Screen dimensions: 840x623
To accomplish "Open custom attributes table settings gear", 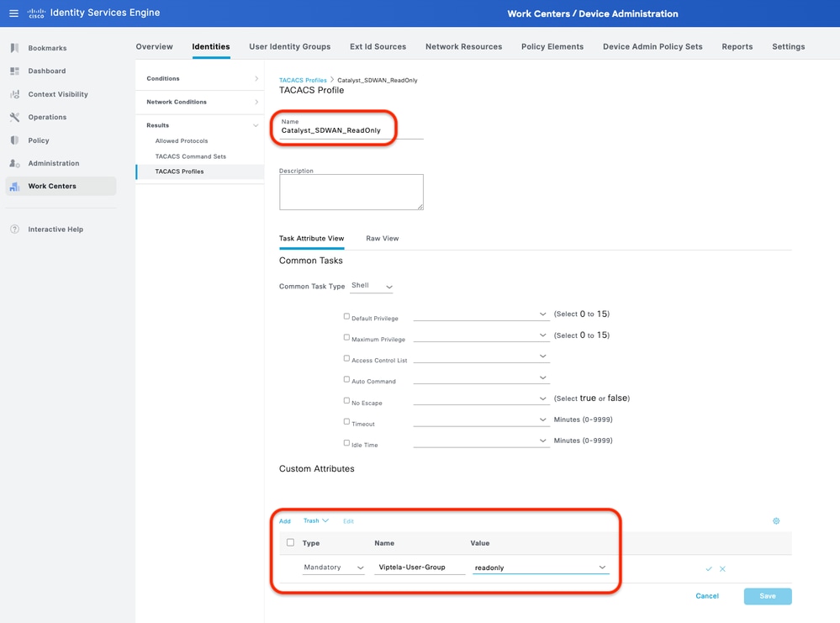I will [776, 520].
